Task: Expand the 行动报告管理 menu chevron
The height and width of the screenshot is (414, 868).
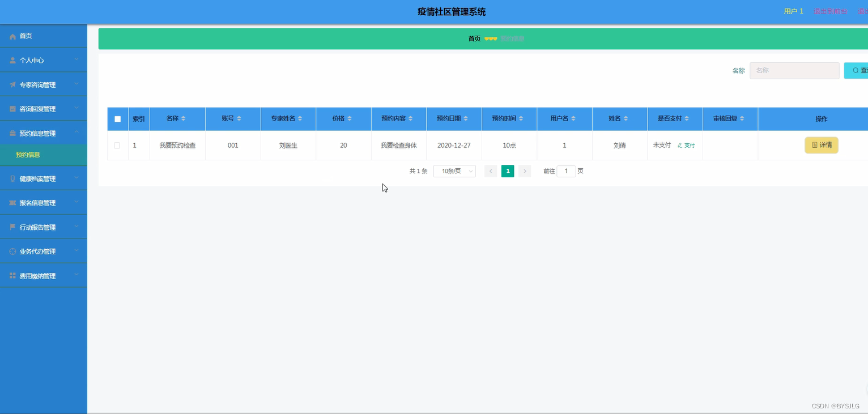Action: pyautogui.click(x=76, y=227)
